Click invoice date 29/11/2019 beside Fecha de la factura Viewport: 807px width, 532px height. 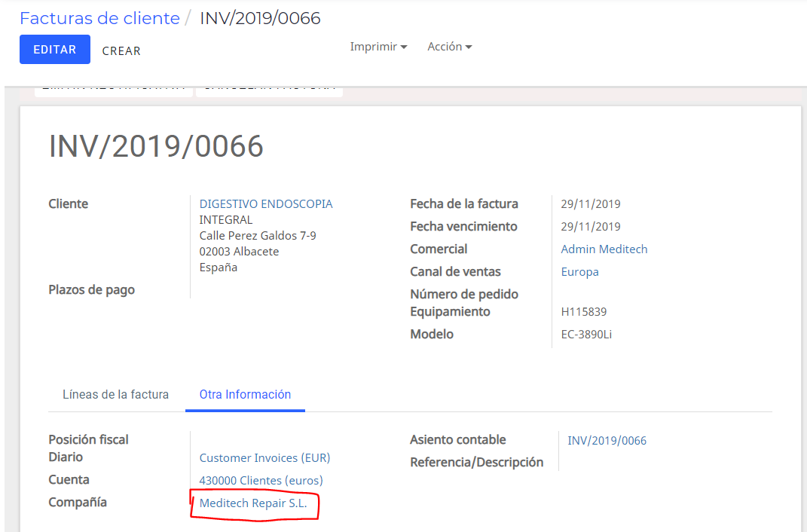click(x=590, y=203)
